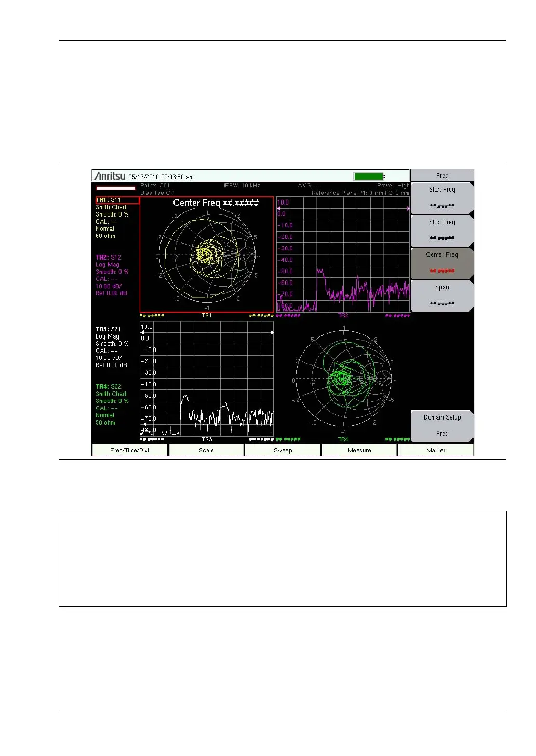Open the Marker menu
This screenshot has height=756, width=536.
[x=436, y=450]
